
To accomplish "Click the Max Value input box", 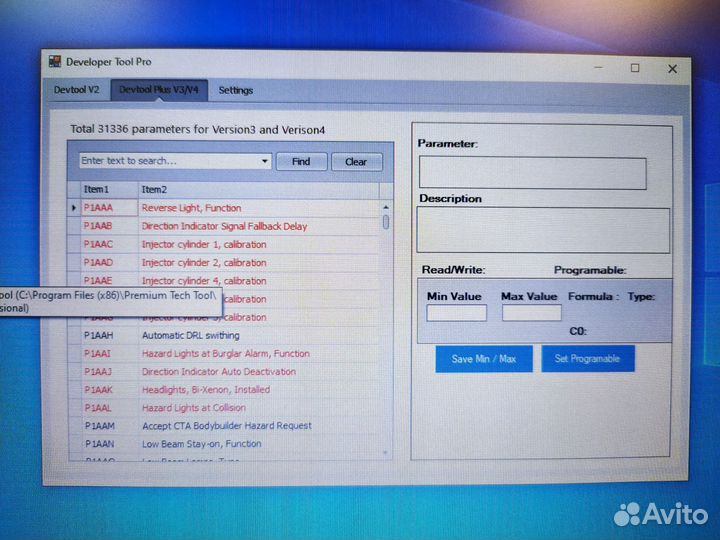I will coord(531,313).
